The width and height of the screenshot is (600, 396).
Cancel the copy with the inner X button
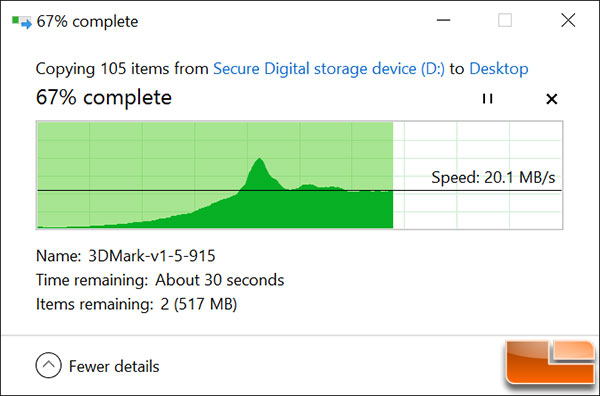point(551,99)
